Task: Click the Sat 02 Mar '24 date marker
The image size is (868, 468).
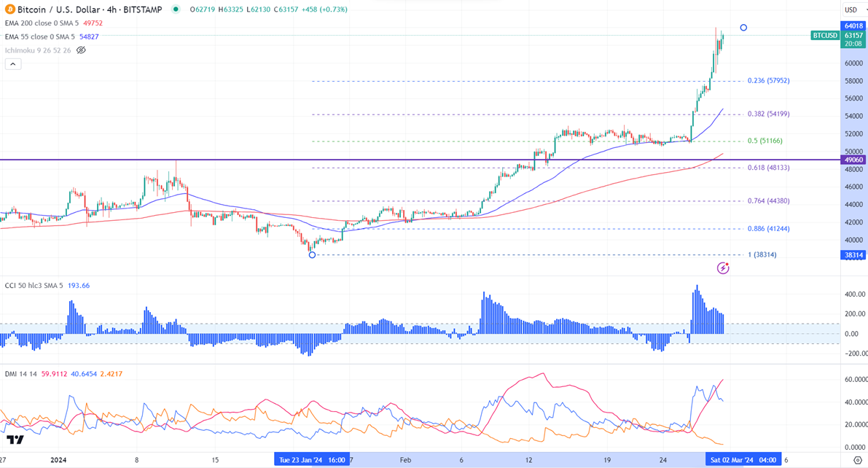Action: pos(743,460)
